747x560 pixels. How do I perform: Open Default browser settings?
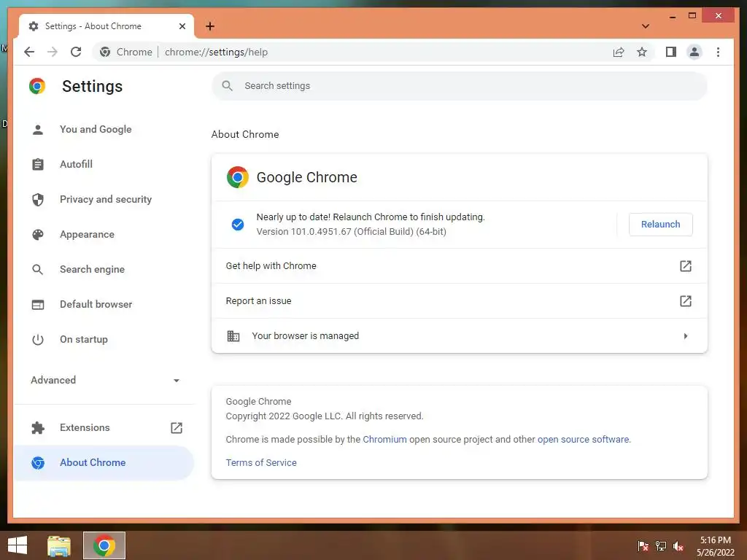tap(104, 304)
